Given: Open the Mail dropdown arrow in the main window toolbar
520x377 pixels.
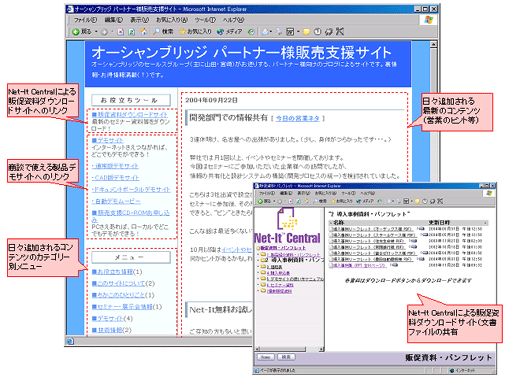Looking at the screenshot, I should 271,32.
